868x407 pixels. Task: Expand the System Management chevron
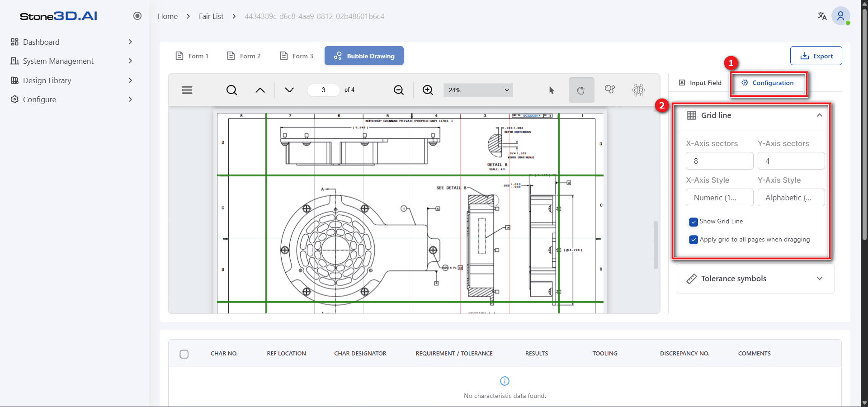[130, 61]
